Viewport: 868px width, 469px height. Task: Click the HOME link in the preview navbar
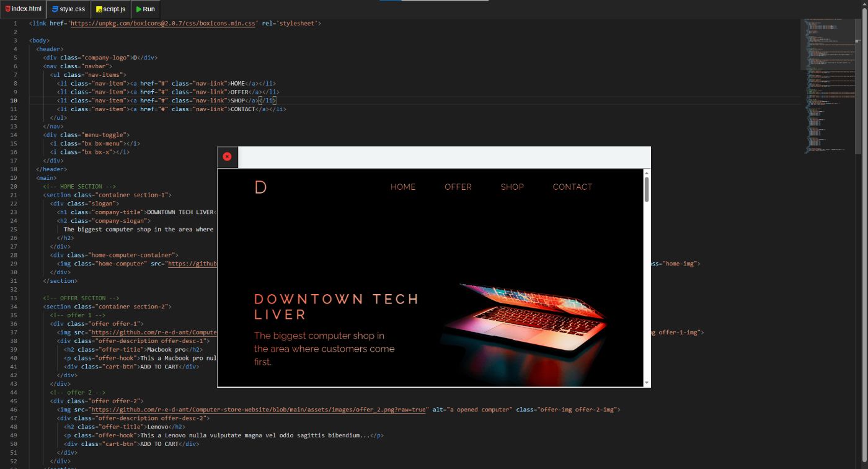click(403, 187)
